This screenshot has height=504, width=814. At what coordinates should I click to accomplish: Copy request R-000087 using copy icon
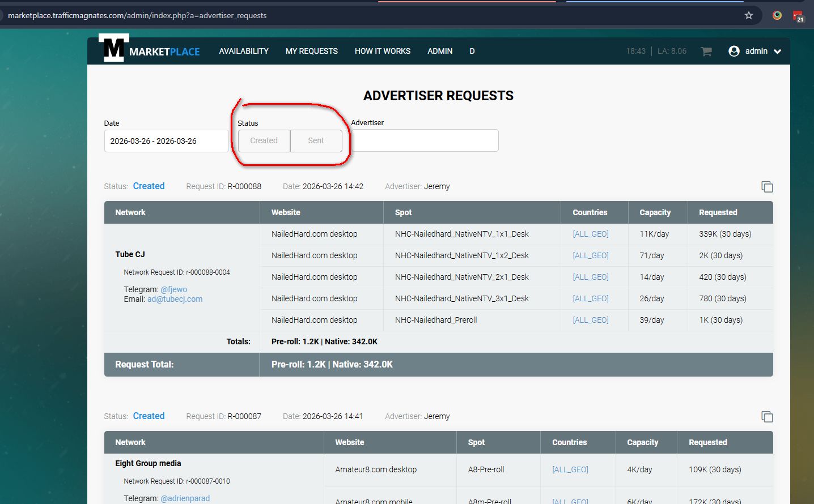pyautogui.click(x=767, y=417)
